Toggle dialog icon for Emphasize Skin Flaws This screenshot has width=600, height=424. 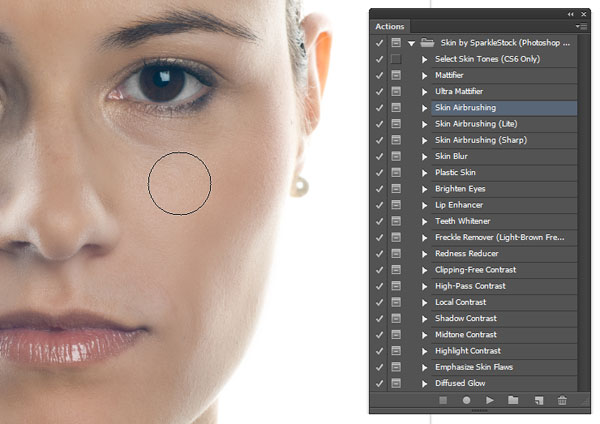(x=396, y=367)
